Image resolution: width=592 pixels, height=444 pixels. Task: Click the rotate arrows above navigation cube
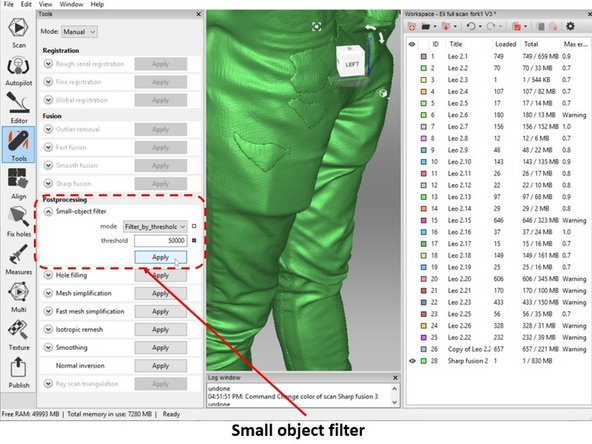[375, 33]
